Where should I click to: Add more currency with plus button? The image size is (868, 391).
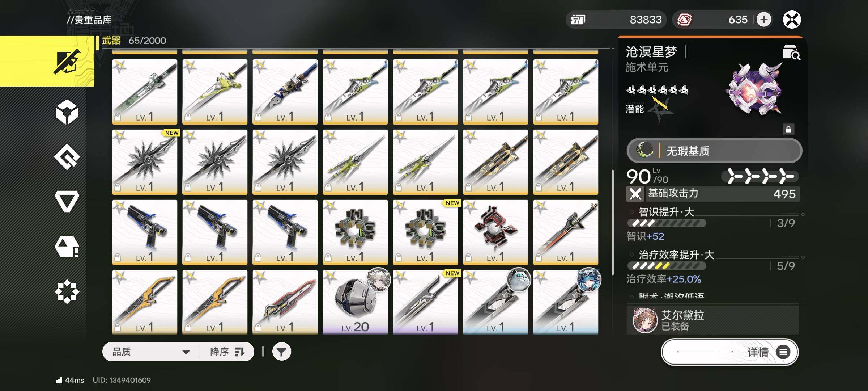[763, 20]
